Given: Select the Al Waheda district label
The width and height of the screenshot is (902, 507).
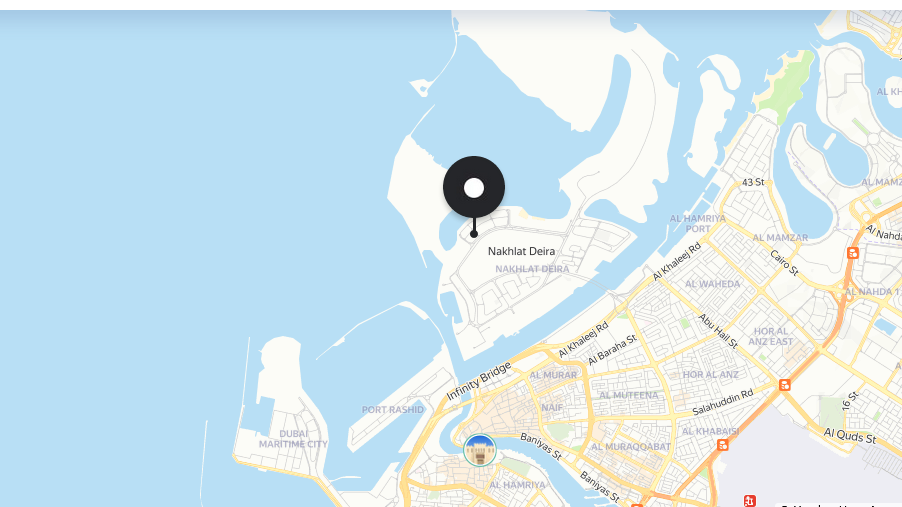Looking at the screenshot, I should click(x=712, y=284).
